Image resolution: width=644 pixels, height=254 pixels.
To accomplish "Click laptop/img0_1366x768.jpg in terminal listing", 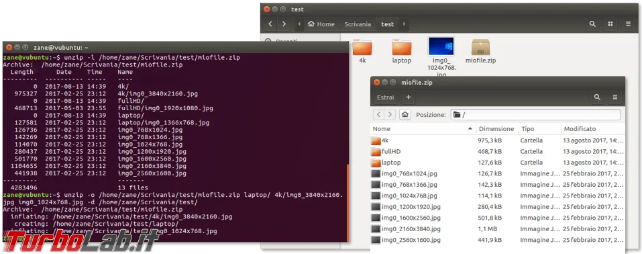I will pyautogui.click(x=164, y=123).
